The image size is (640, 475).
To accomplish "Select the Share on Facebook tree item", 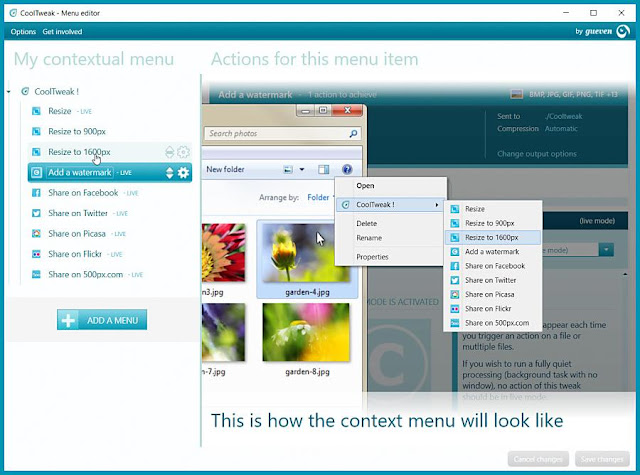I will pos(109,193).
